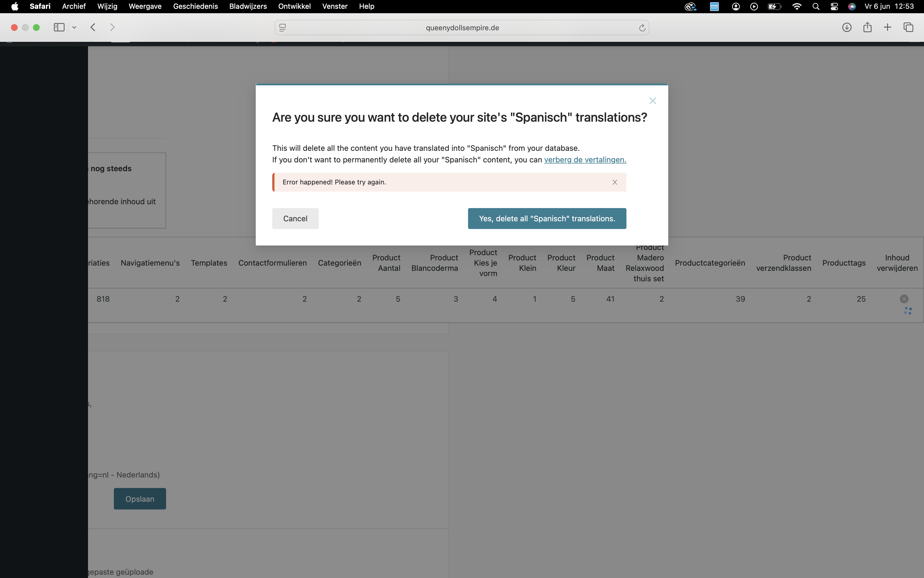Go forward with the Safari forward arrow

[x=112, y=27]
